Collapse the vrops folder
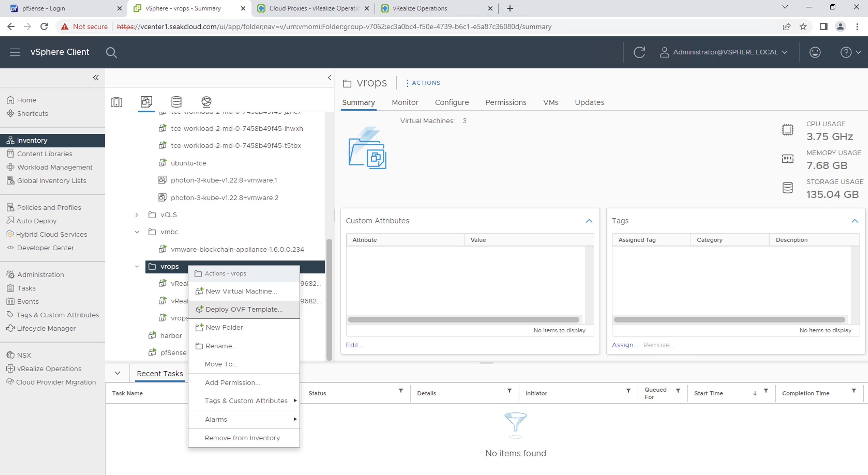Screen dimensions: 868x475 137,267
